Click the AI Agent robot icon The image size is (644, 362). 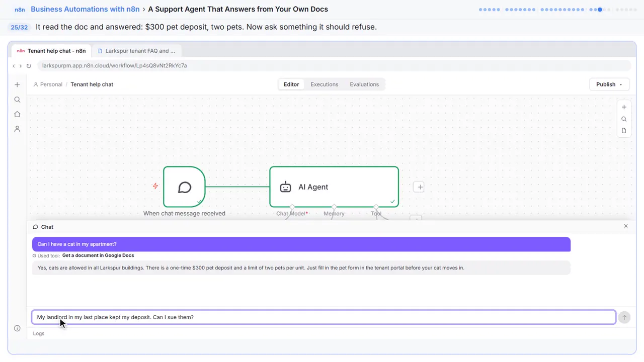tap(285, 187)
